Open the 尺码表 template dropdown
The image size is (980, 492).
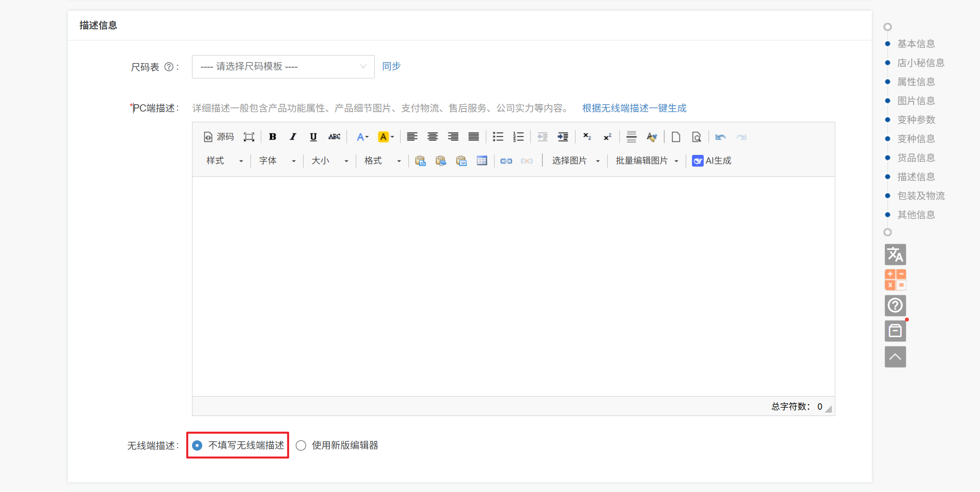point(283,67)
